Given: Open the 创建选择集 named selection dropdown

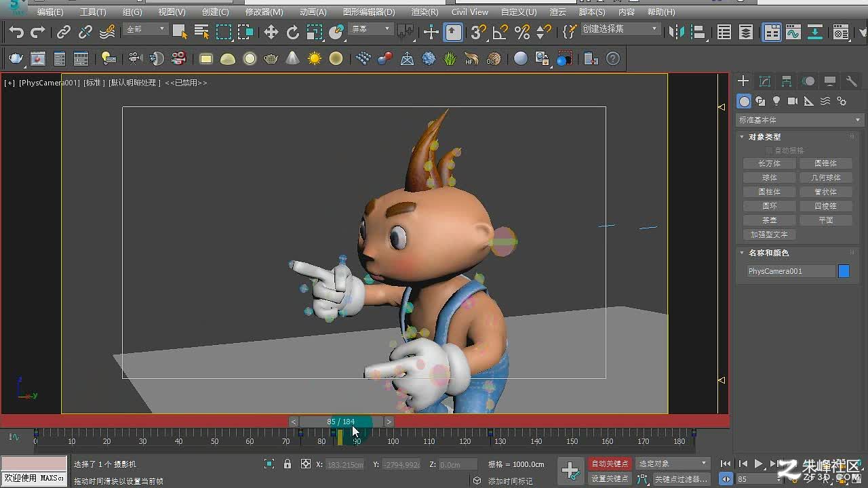Looking at the screenshot, I should (620, 29).
